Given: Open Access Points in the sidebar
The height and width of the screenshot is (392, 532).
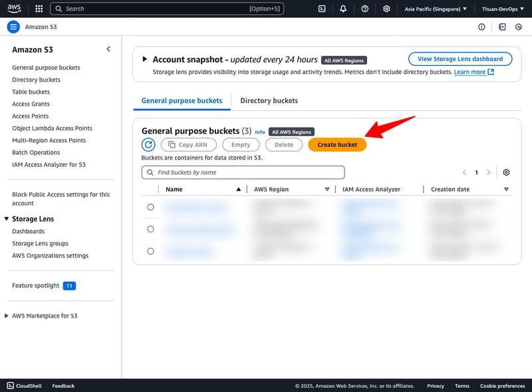Looking at the screenshot, I should tap(31, 116).
